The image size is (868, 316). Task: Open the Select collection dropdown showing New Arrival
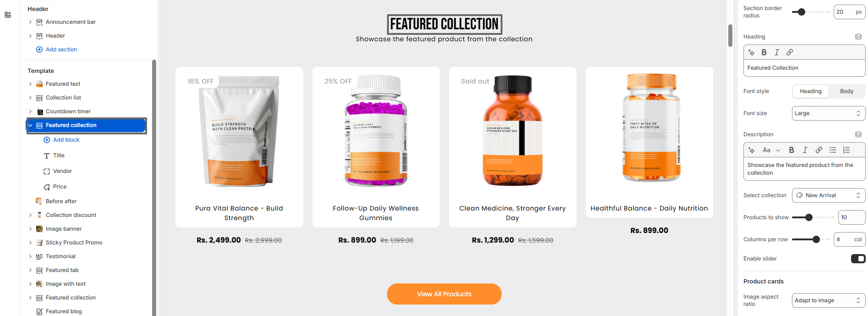[828, 195]
